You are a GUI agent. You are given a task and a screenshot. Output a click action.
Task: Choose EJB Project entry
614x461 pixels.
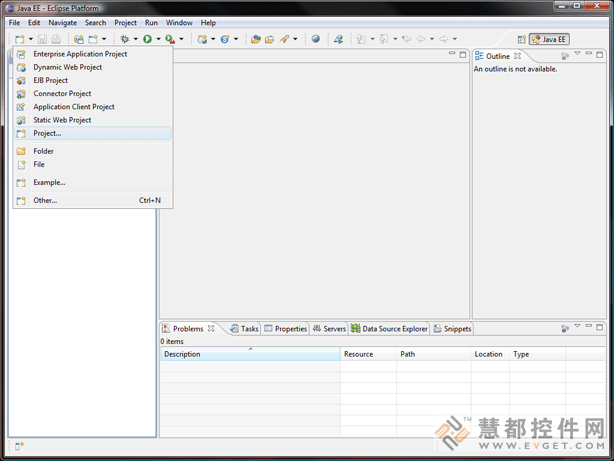coord(93,80)
